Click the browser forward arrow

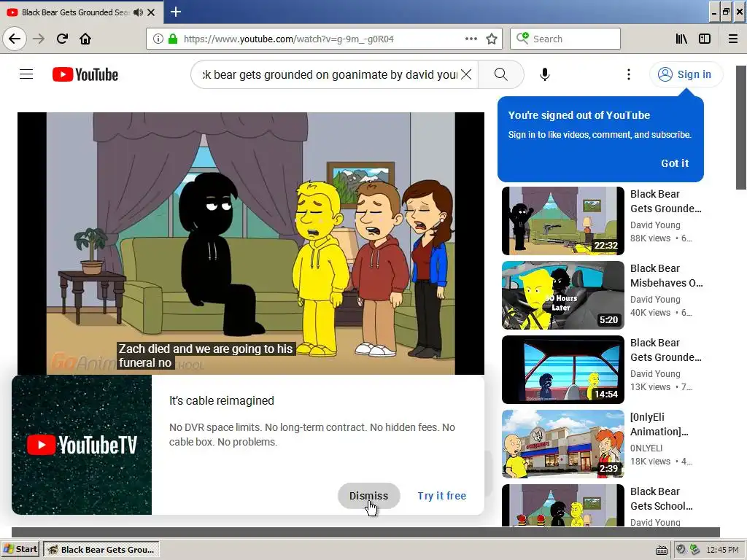point(39,39)
